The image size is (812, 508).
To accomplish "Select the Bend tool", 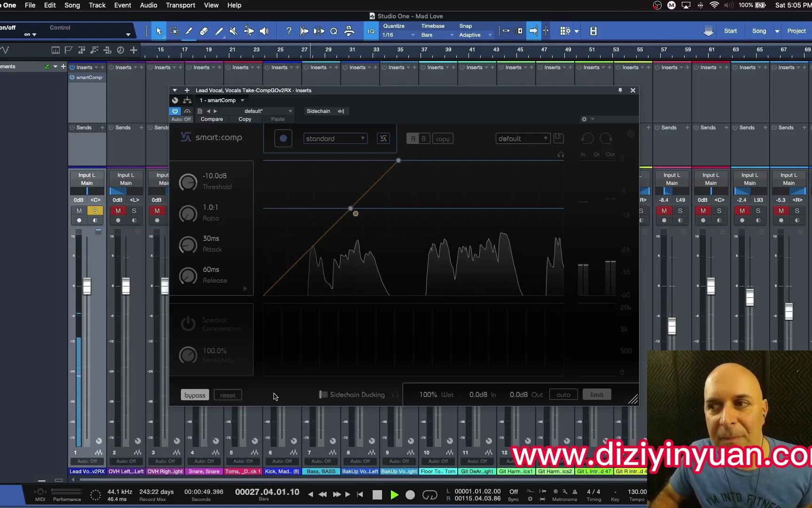I will [249, 31].
